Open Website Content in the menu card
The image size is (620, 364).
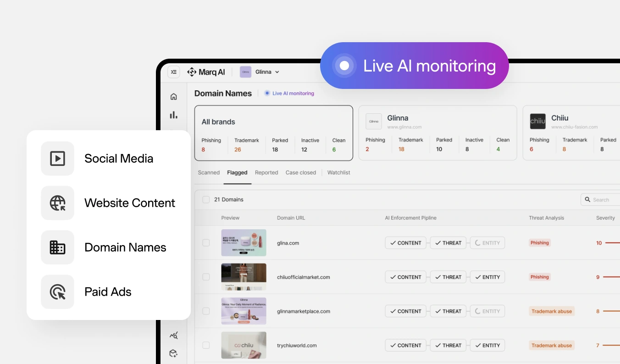coord(109,203)
